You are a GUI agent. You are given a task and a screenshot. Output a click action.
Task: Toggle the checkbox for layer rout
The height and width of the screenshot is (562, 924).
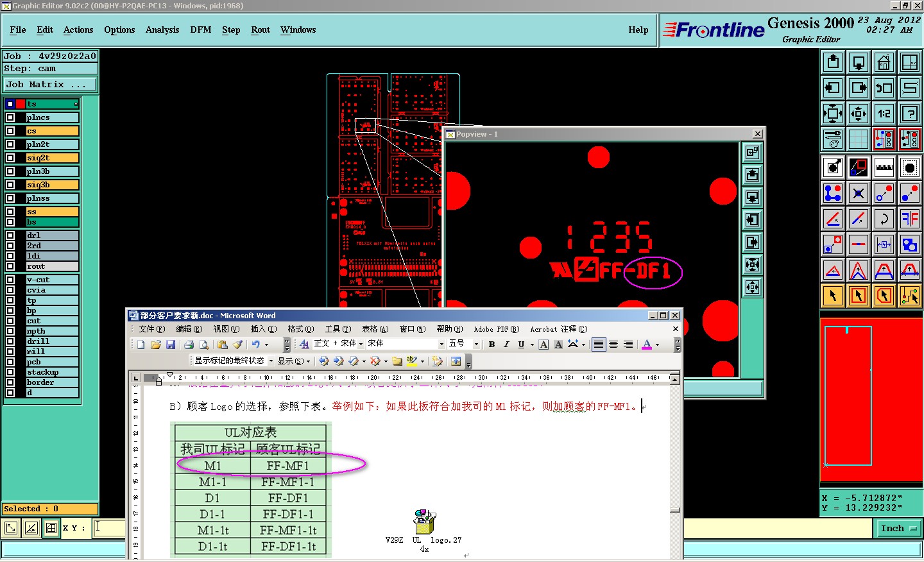pyautogui.click(x=10, y=266)
